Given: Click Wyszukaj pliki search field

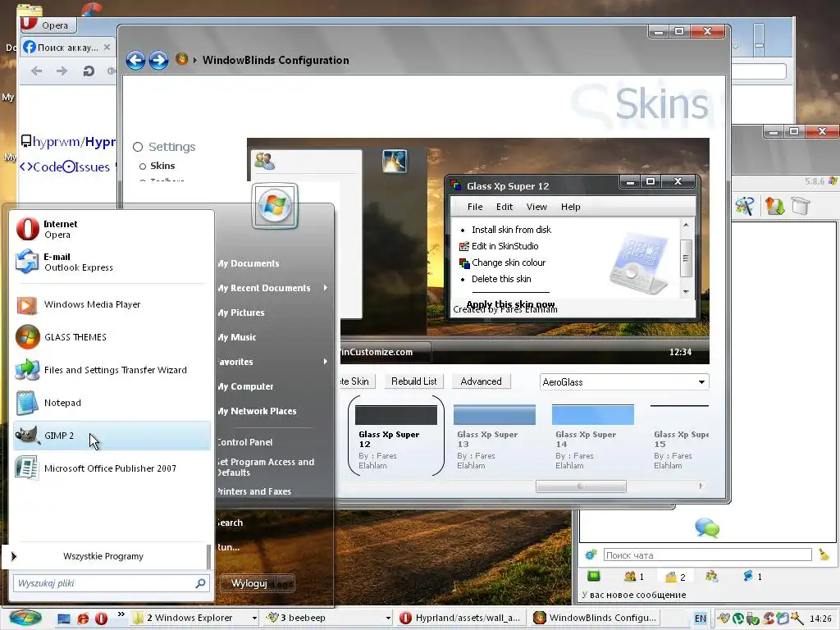Looking at the screenshot, I should [x=111, y=583].
